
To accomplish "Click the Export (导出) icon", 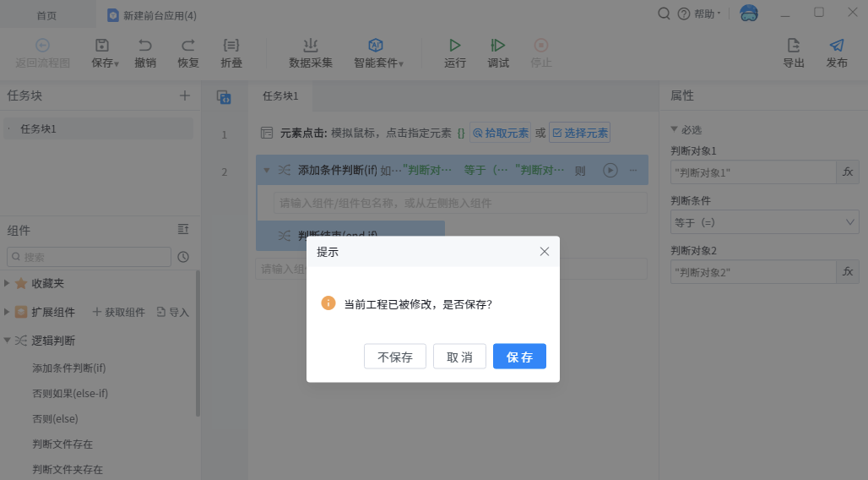I will 794,46.
